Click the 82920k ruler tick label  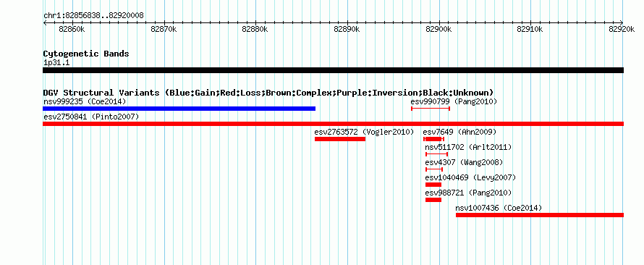(622, 29)
